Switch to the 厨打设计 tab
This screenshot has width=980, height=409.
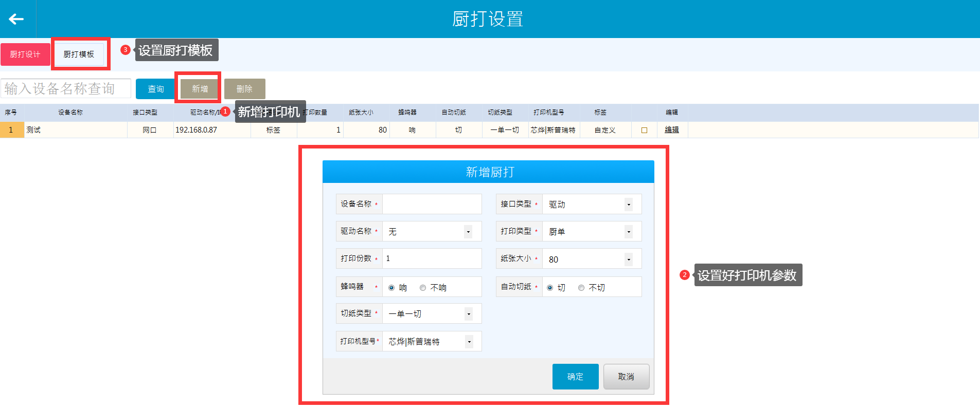(x=25, y=54)
